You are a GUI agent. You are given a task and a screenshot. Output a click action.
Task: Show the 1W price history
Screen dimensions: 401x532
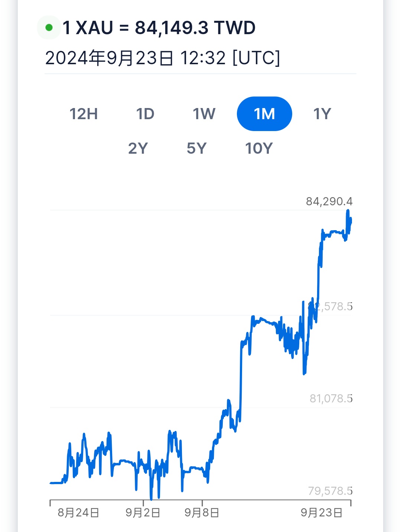[x=204, y=114]
